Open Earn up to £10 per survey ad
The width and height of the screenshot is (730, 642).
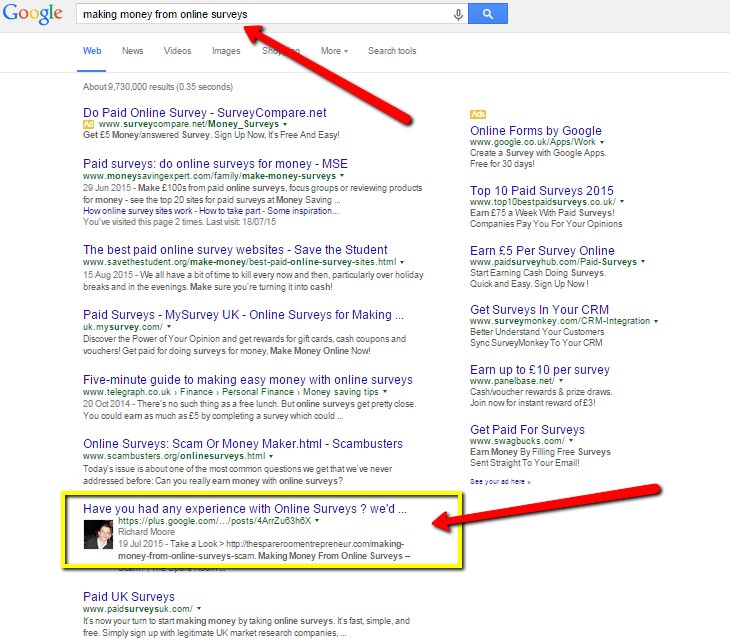[540, 370]
